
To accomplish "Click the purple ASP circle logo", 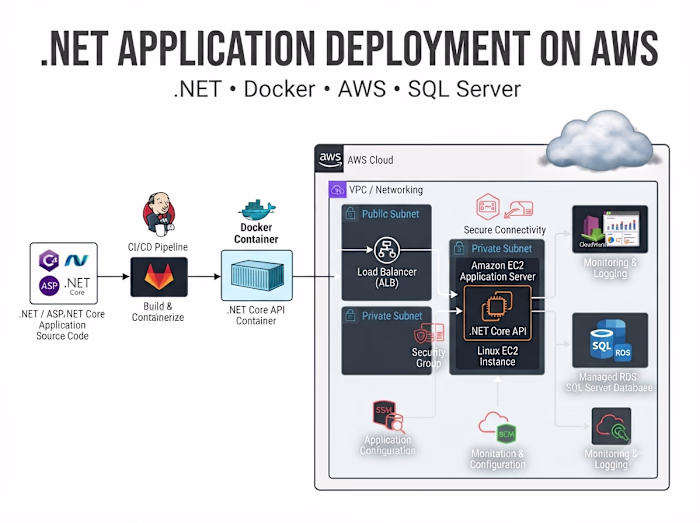I will tap(49, 286).
